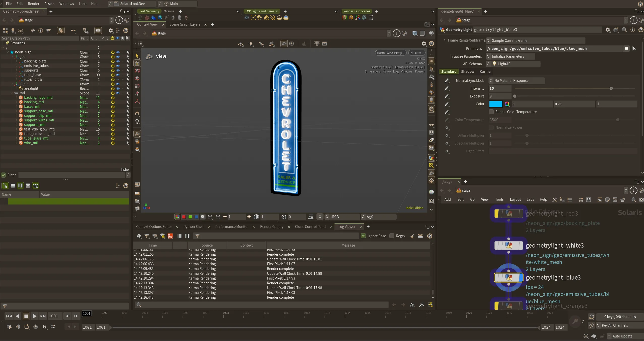Open AgX view transform dropdown
This screenshot has height=341, width=644.
click(x=378, y=217)
